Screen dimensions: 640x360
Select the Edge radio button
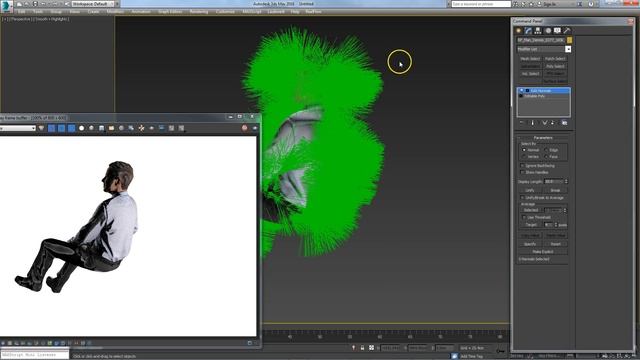pos(546,150)
